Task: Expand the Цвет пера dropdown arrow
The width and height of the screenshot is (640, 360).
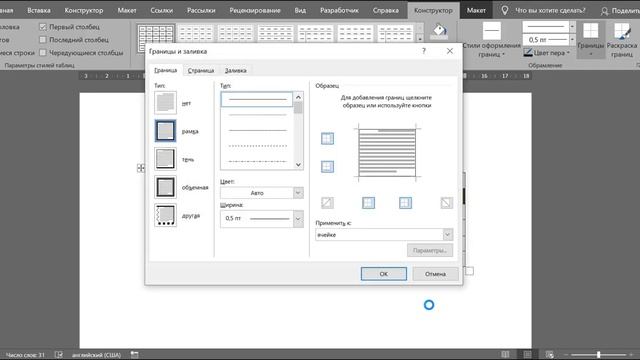Action: tap(568, 53)
